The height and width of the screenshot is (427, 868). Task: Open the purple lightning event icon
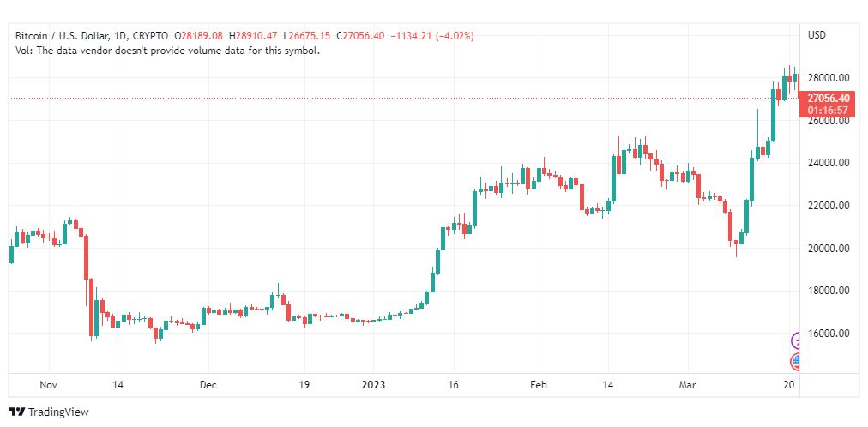798,340
